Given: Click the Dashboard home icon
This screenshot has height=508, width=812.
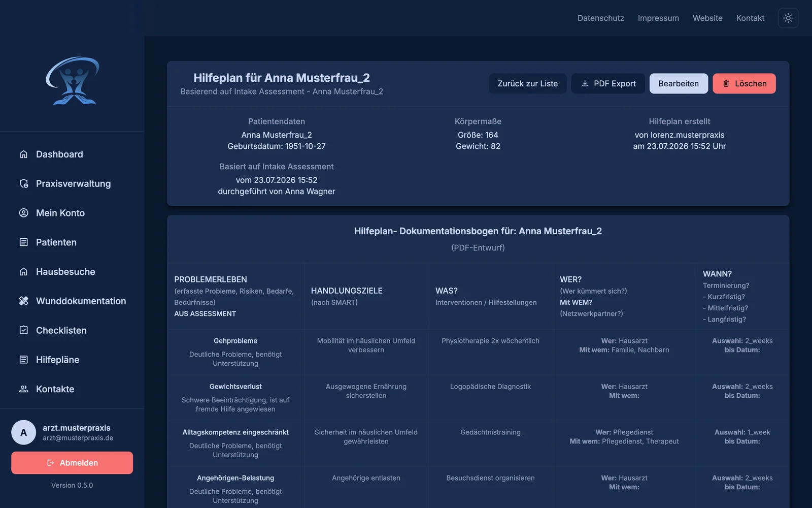Looking at the screenshot, I should tap(23, 154).
